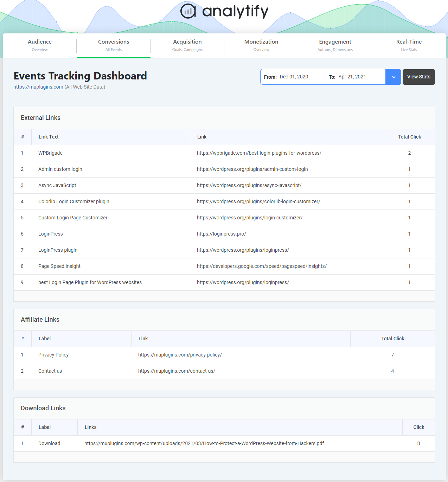Go to the Monetization tab

(261, 45)
